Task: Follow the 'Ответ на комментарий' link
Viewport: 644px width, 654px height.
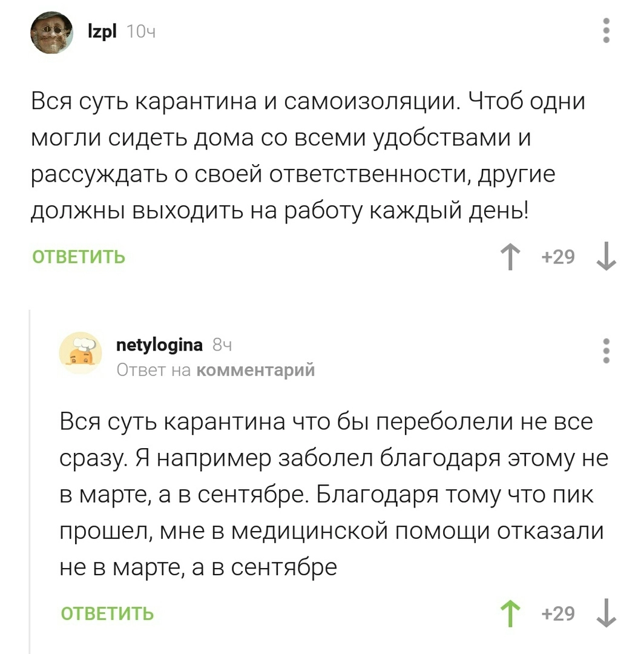Action: [x=215, y=369]
